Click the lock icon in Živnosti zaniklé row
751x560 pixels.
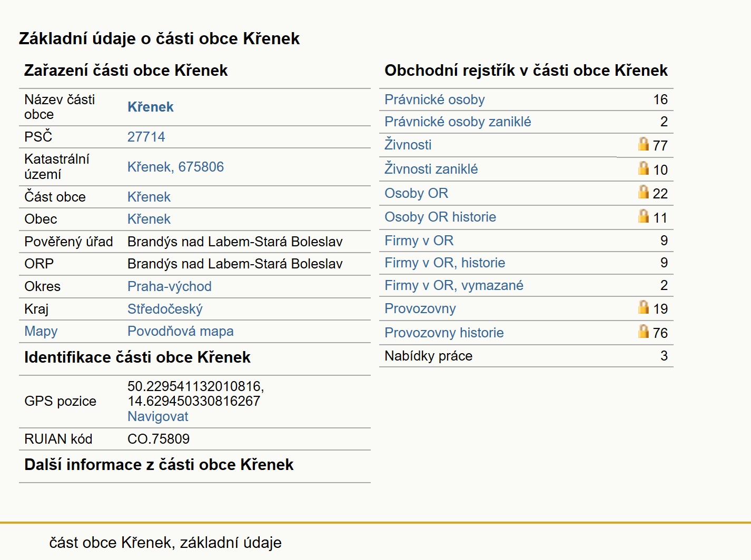[x=643, y=168]
